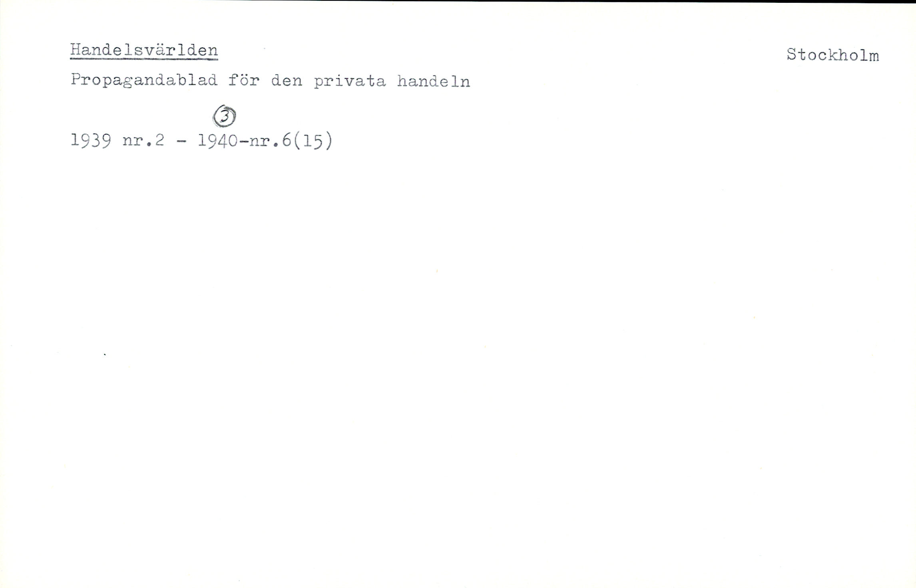Click the word Propagandablad
This screenshot has height=588, width=916.
(x=144, y=81)
